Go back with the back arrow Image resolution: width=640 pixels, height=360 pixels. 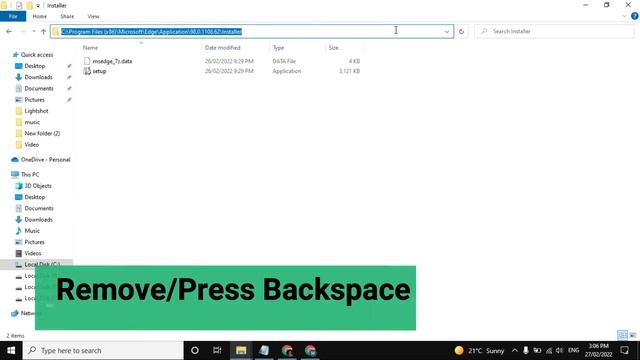coord(9,31)
